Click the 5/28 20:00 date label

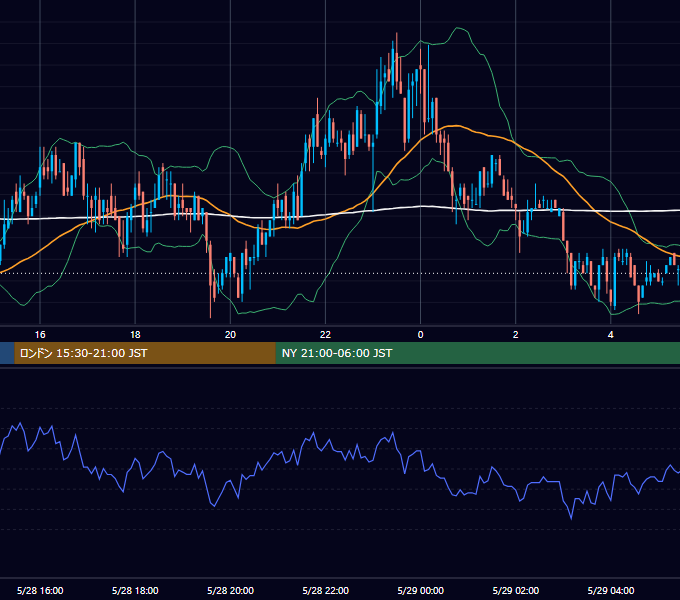pos(230,590)
